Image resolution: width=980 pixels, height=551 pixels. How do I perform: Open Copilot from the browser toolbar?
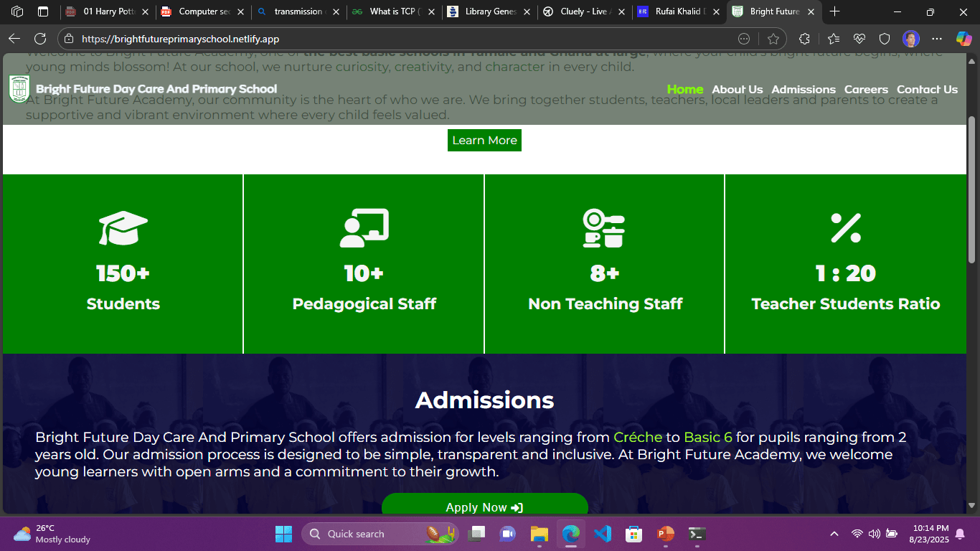[962, 39]
